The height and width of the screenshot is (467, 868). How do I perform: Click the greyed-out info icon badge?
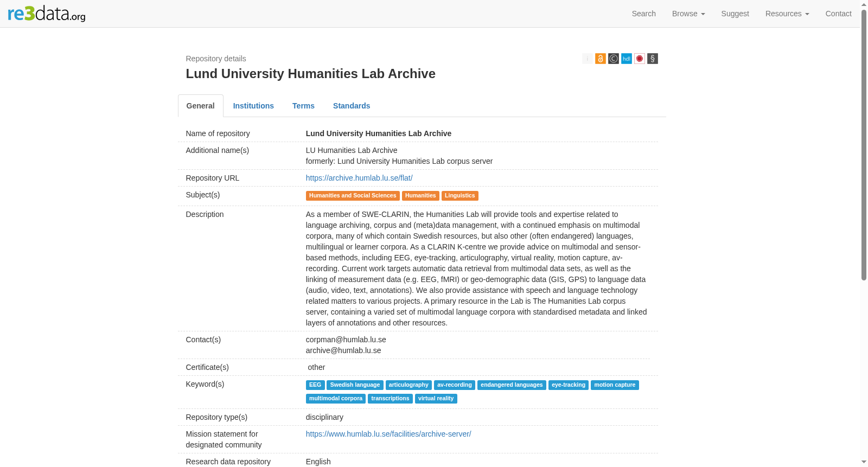point(587,59)
